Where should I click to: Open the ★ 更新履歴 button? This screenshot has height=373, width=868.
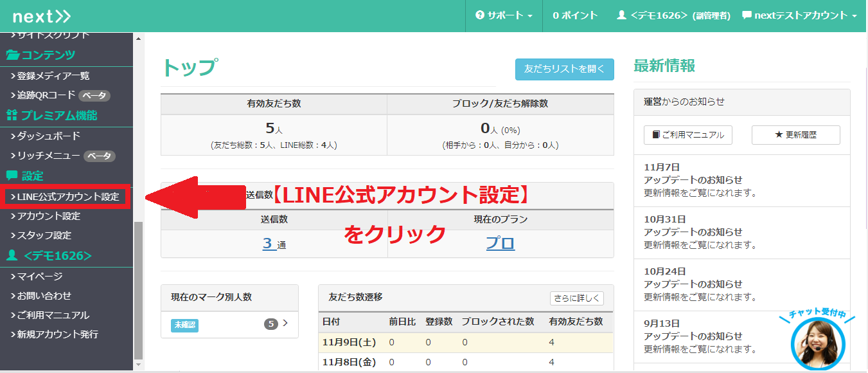click(796, 135)
